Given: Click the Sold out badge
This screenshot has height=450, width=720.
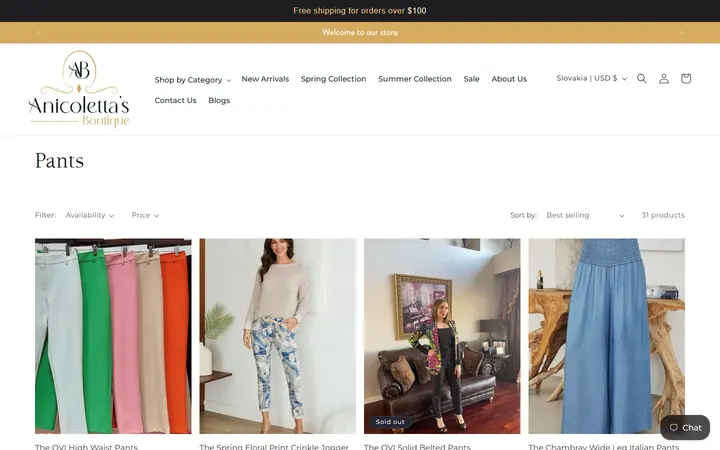Looking at the screenshot, I should click(390, 422).
